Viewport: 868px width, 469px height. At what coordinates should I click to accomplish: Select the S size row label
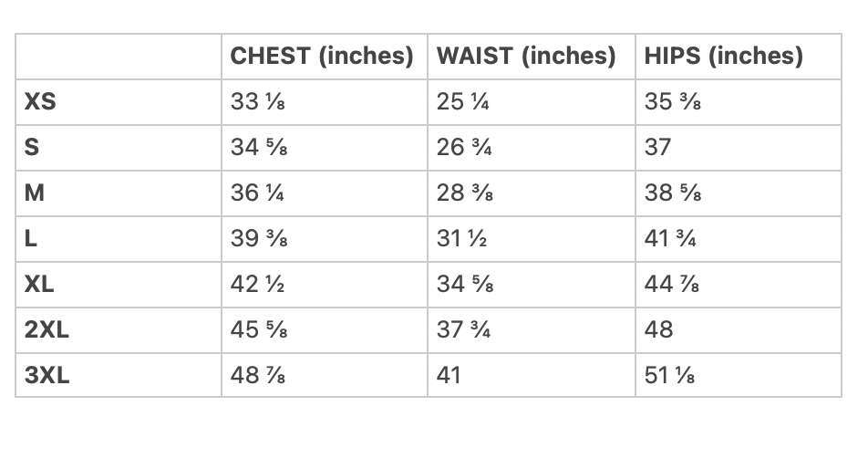coord(32,148)
